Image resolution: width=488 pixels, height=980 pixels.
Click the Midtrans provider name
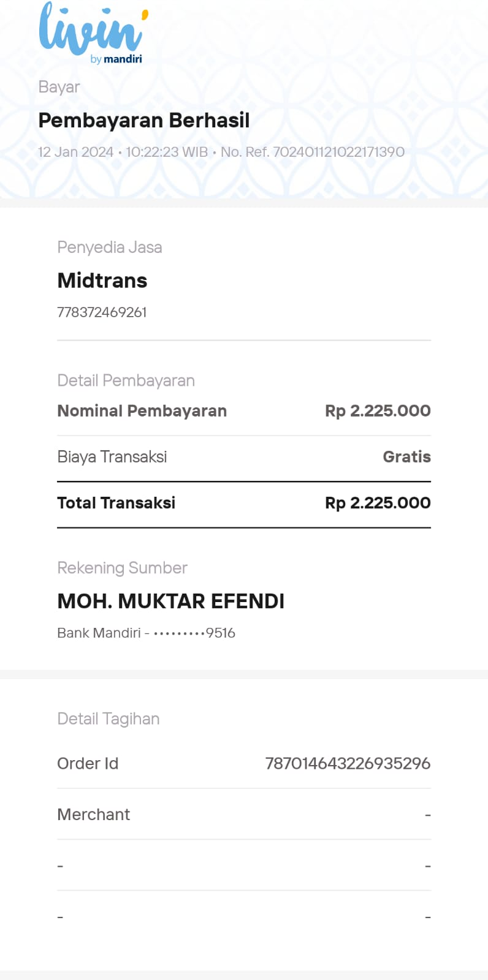click(x=102, y=281)
